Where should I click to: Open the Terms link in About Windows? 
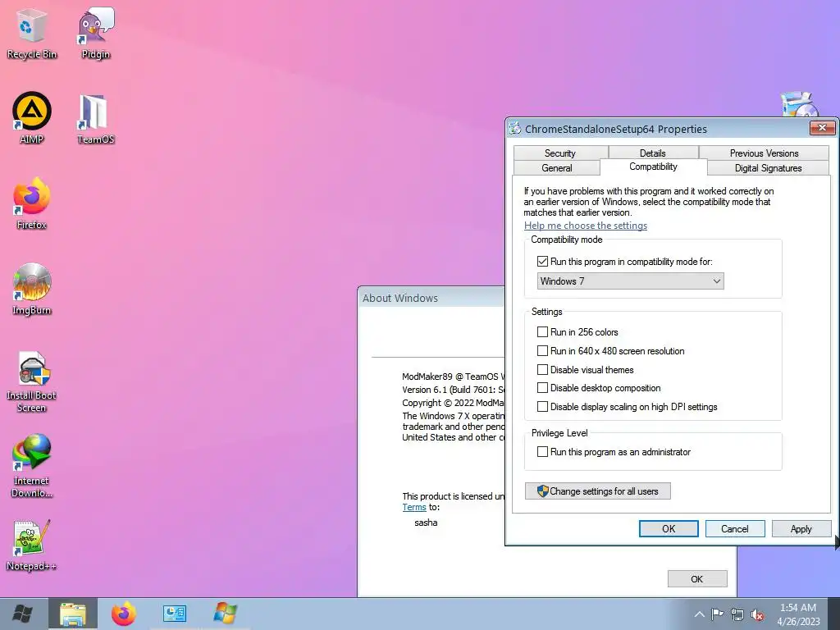click(414, 507)
